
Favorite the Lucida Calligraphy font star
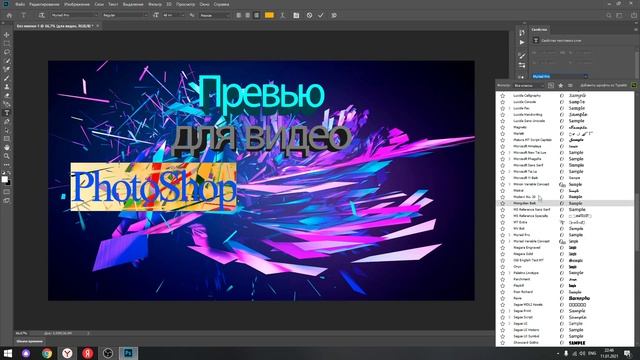[502, 96]
